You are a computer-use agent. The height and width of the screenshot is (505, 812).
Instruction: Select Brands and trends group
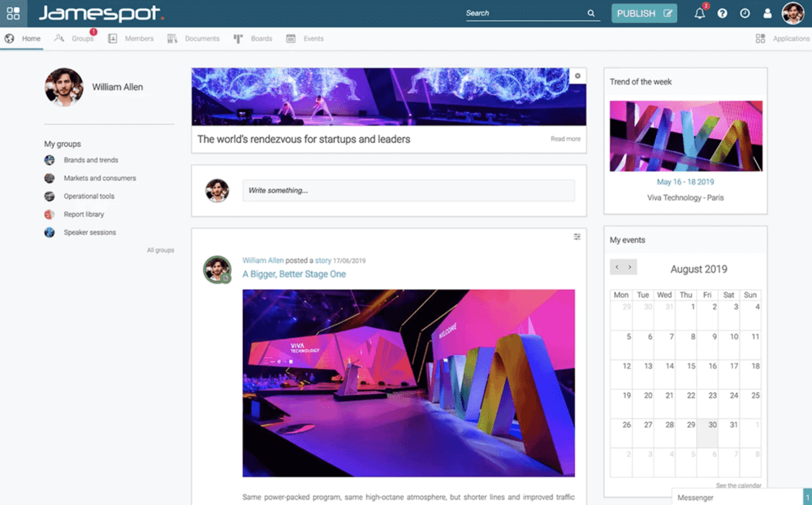click(91, 160)
